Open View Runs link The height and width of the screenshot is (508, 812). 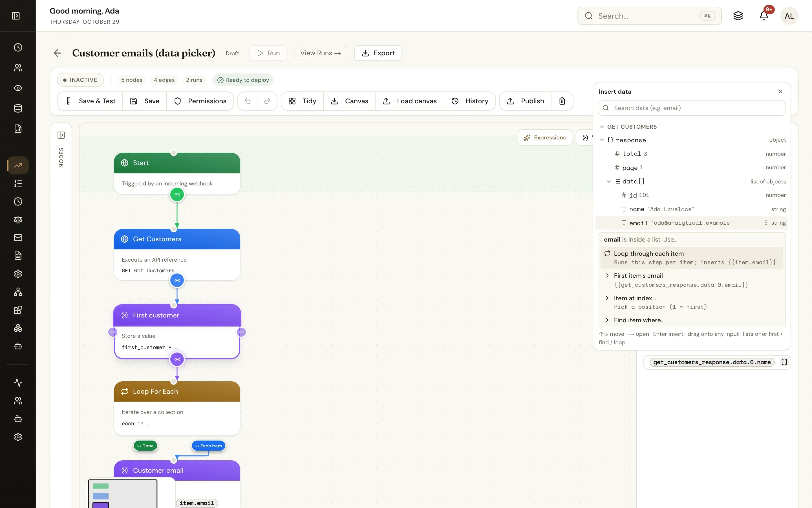coord(321,53)
